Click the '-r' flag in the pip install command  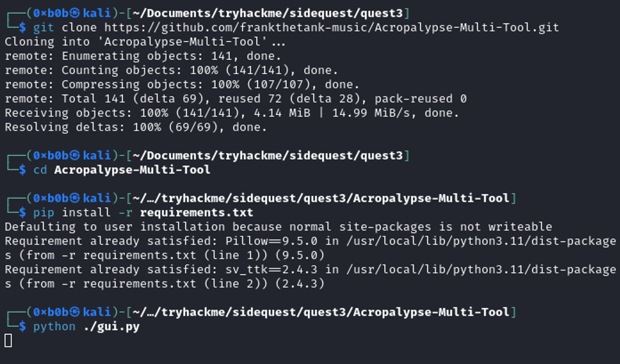pyautogui.click(x=126, y=213)
